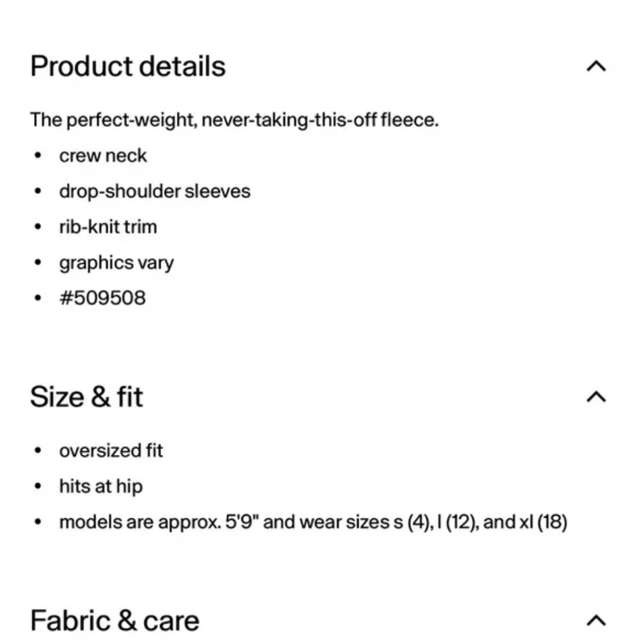The height and width of the screenshot is (644, 644).
Task: Click the words "models are approx."
Action: (x=140, y=522)
